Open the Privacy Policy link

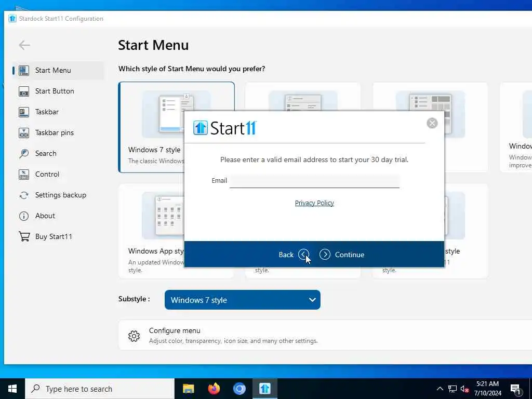pyautogui.click(x=314, y=203)
